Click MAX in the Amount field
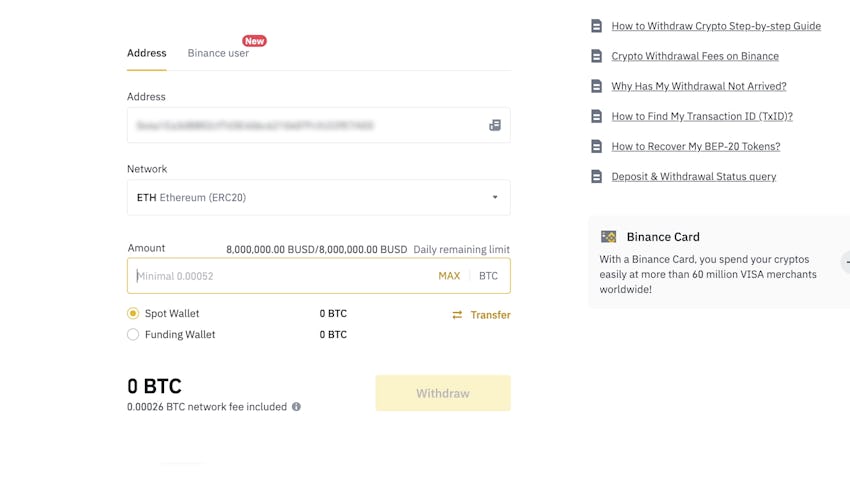 click(449, 276)
